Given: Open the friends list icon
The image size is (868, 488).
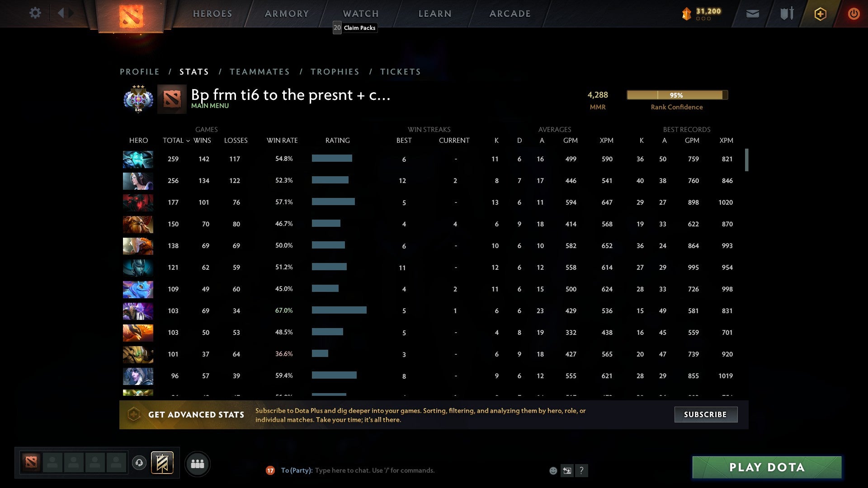Looking at the screenshot, I should pyautogui.click(x=198, y=464).
